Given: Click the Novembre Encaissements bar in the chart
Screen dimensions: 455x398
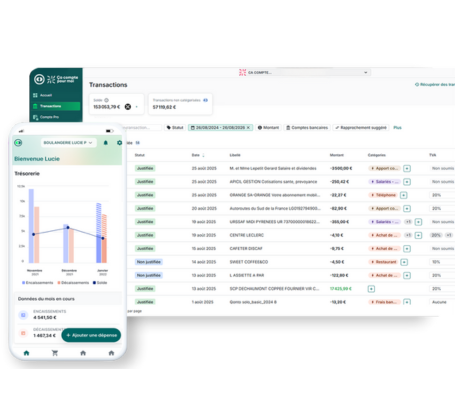Looking at the screenshot, I should (x=31, y=226).
